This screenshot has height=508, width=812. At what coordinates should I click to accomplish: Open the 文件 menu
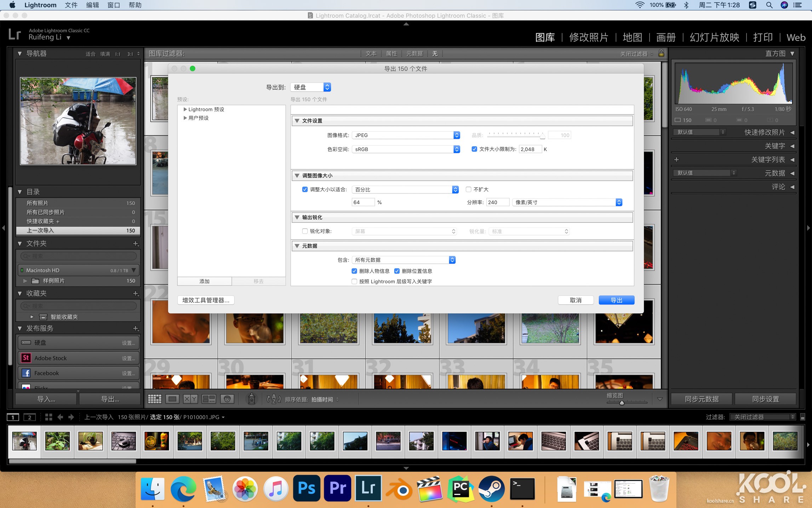pos(70,5)
